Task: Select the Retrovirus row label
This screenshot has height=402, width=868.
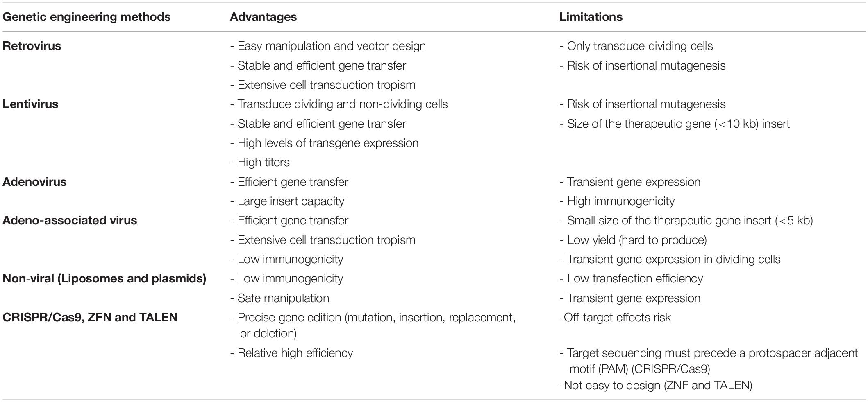Action: pyautogui.click(x=32, y=46)
